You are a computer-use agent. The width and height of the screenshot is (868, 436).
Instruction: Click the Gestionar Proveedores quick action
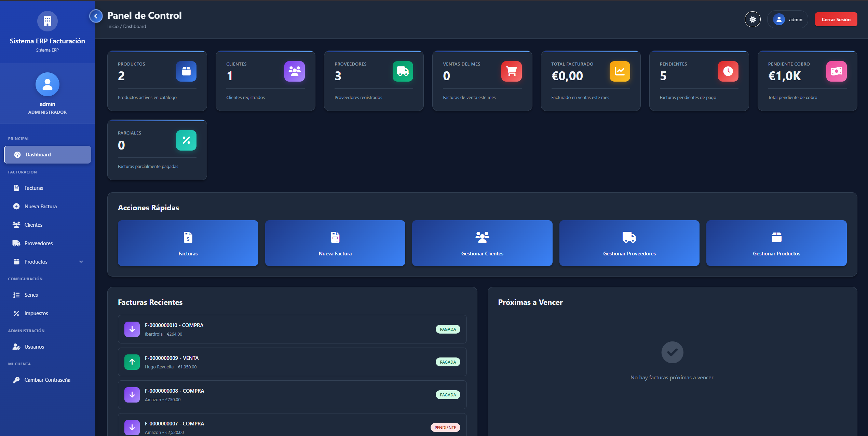[x=629, y=243]
